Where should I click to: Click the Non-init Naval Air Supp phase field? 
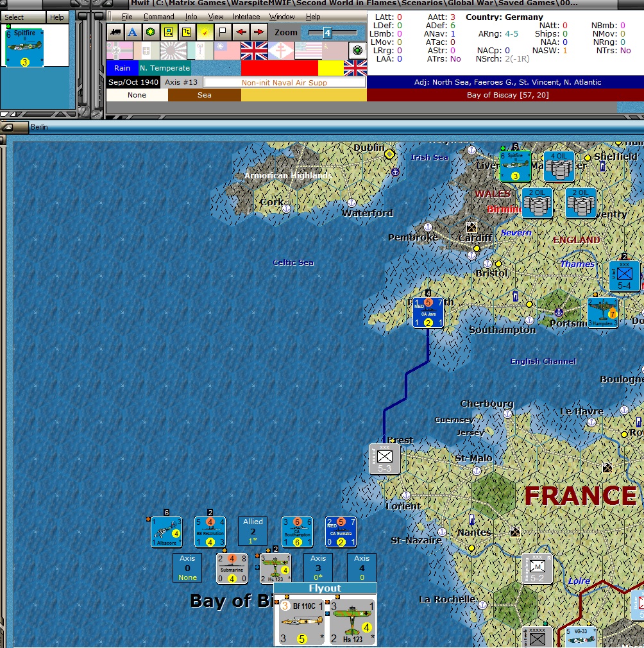click(285, 83)
